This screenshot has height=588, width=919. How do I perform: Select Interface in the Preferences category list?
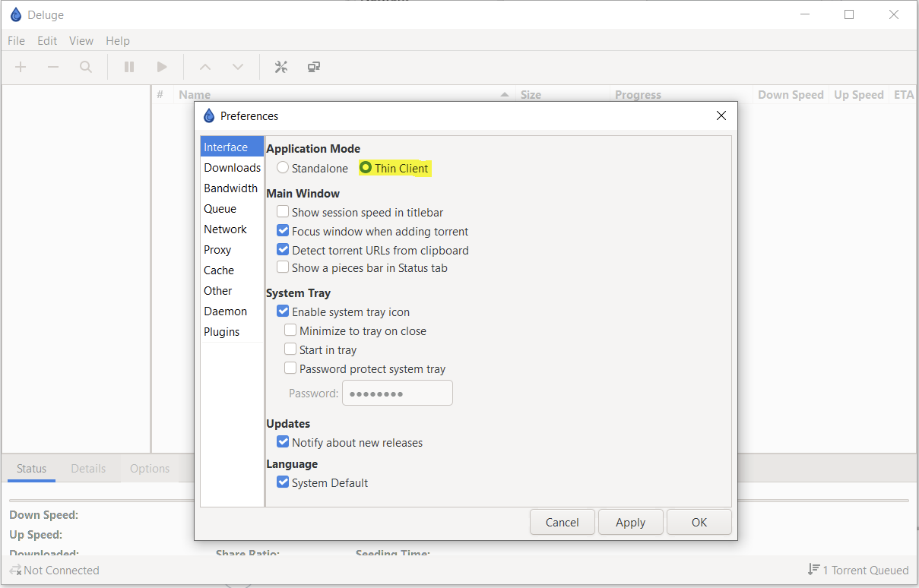click(232, 147)
